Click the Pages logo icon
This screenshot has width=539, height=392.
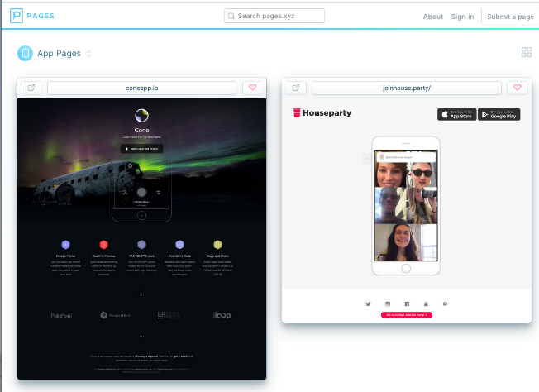pos(17,16)
